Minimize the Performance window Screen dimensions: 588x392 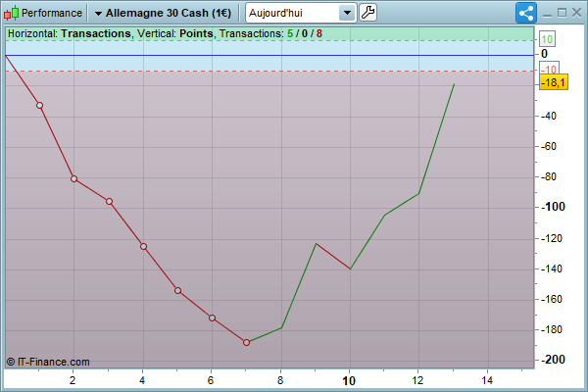(547, 14)
